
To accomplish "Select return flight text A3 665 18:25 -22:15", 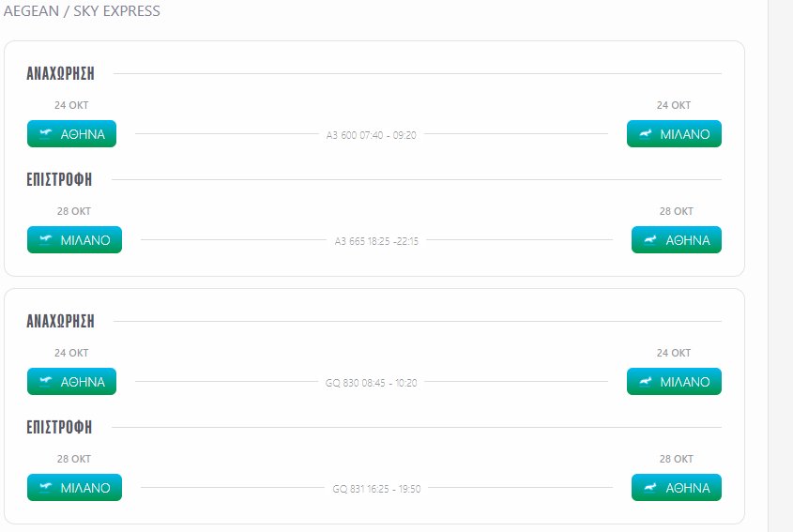I will 376,241.
